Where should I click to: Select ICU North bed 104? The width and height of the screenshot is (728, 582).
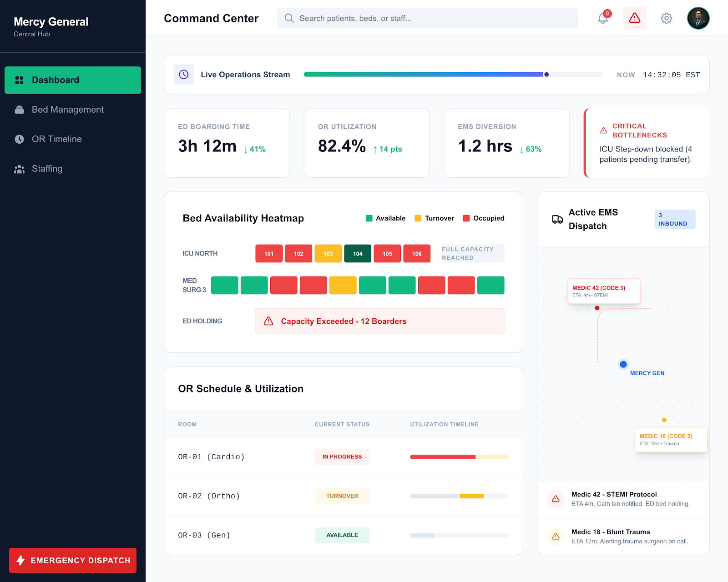tap(358, 254)
